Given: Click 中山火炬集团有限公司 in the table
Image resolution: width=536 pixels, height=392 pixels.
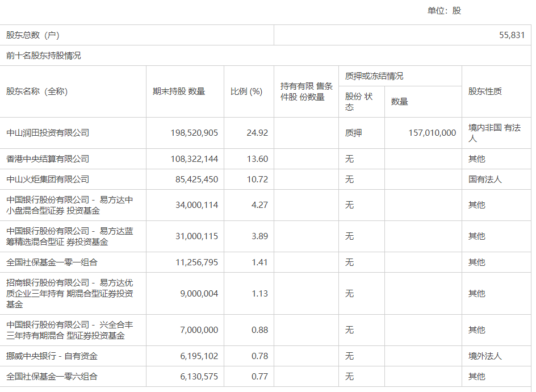Looking at the screenshot, I should coord(48,180).
